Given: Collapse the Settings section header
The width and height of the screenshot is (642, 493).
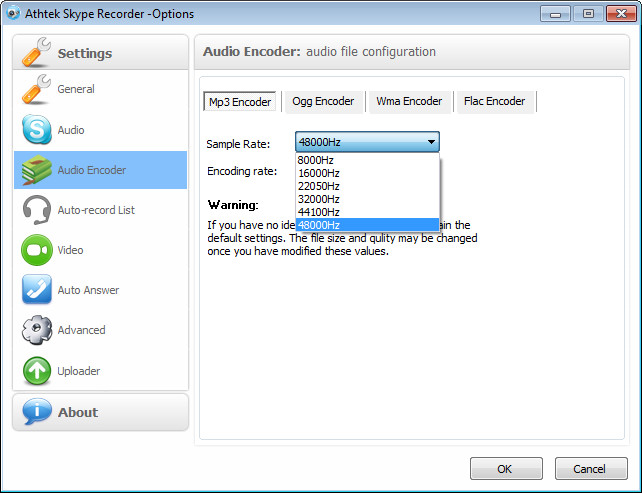Looking at the screenshot, I should coord(100,52).
